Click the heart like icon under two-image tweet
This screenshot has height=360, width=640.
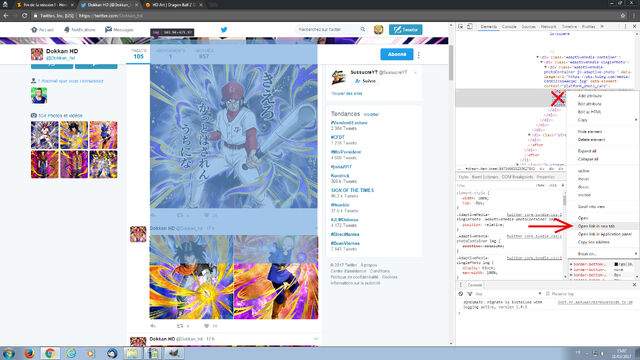pos(207,326)
